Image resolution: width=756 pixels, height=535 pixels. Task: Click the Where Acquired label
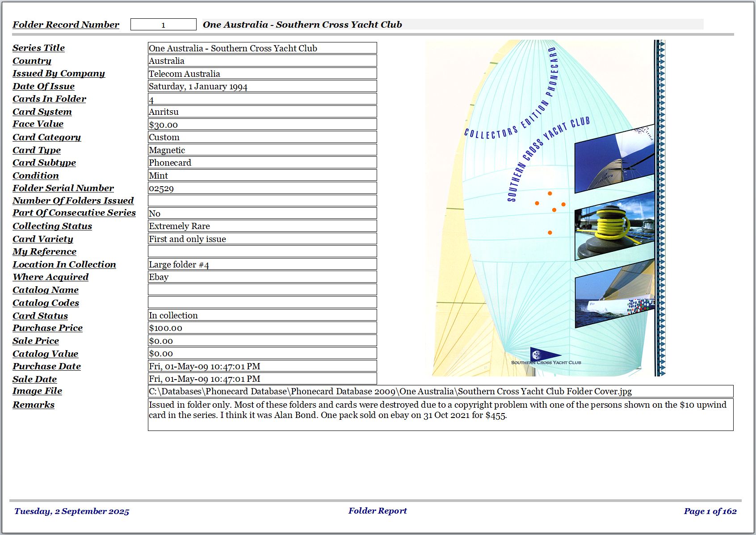click(x=50, y=277)
